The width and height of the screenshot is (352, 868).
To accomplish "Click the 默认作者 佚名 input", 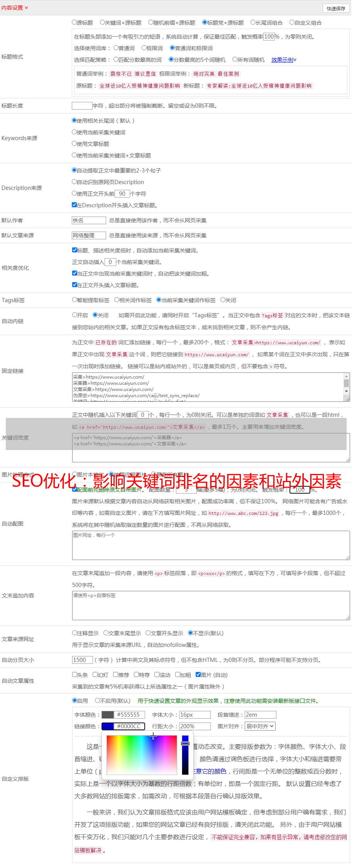I will point(89,220).
